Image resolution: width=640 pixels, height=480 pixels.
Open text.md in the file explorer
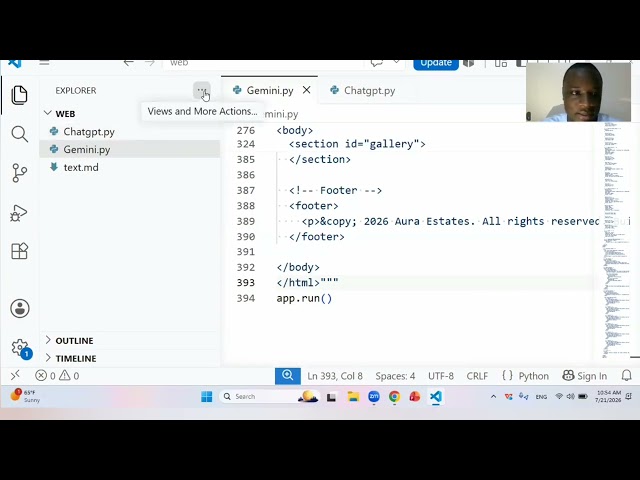pos(81,167)
